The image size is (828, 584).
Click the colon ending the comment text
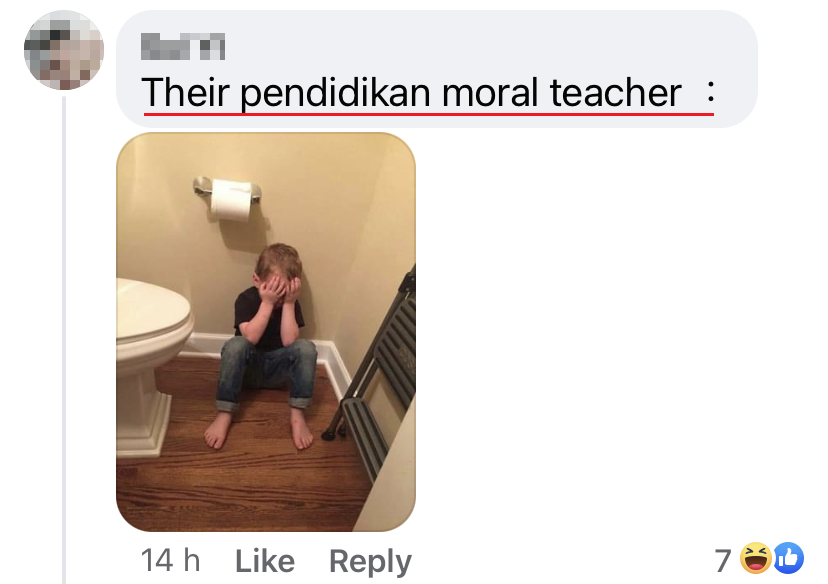[x=711, y=91]
